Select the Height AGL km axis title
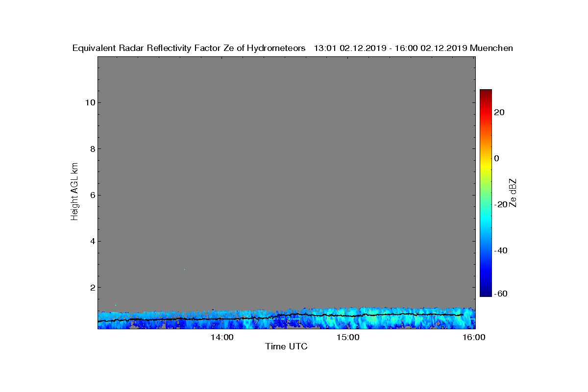The height and width of the screenshot is (392, 588). click(x=74, y=193)
